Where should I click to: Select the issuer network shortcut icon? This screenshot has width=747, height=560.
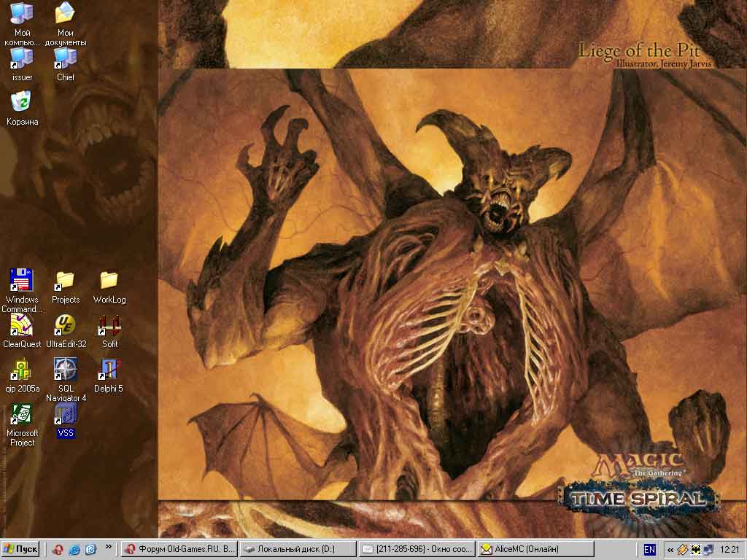(22, 58)
